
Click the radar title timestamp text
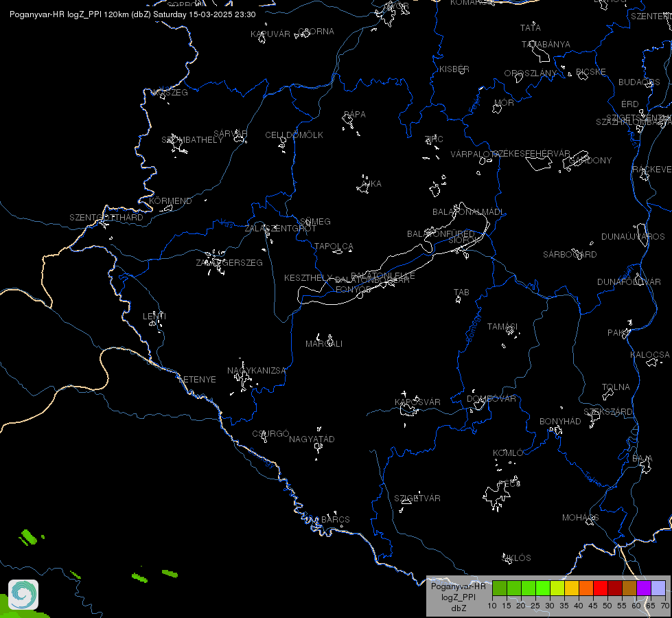132,14
